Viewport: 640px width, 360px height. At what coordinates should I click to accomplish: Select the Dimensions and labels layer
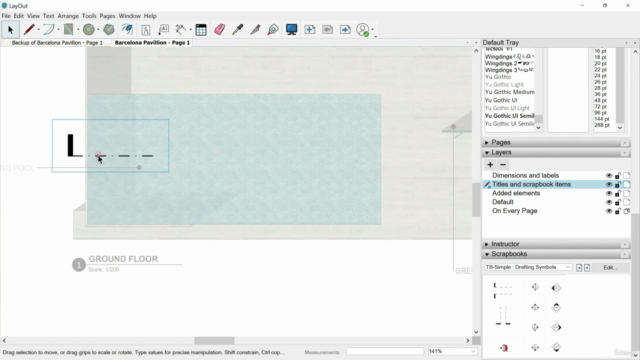pyautogui.click(x=525, y=176)
